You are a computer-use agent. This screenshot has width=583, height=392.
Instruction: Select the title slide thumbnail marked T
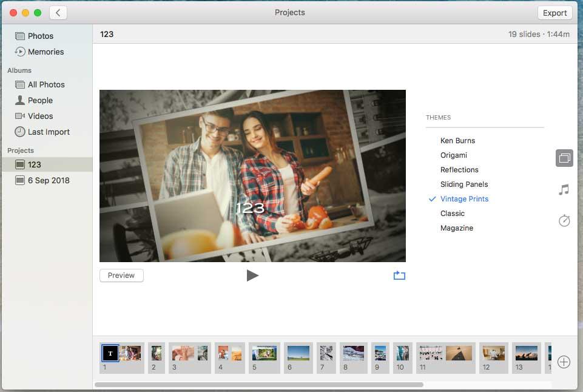point(110,353)
